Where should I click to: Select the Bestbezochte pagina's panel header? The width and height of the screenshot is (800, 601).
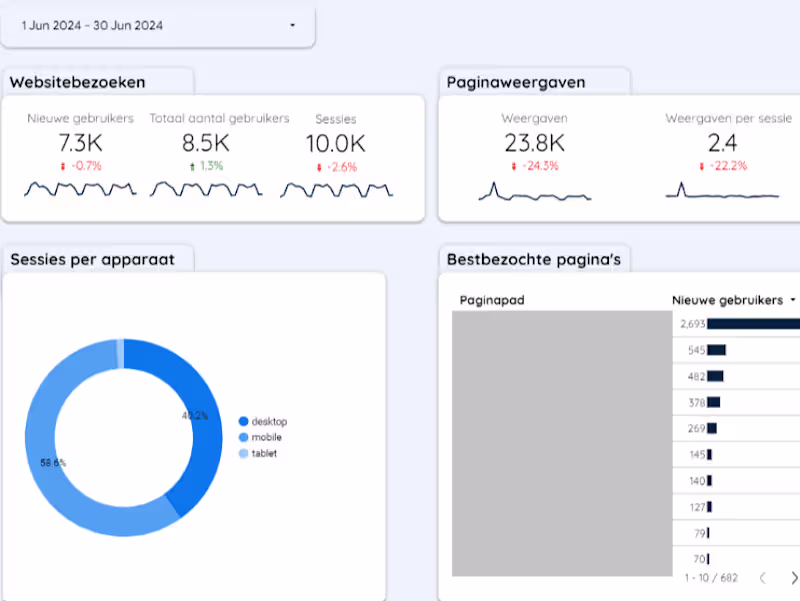tap(535, 258)
